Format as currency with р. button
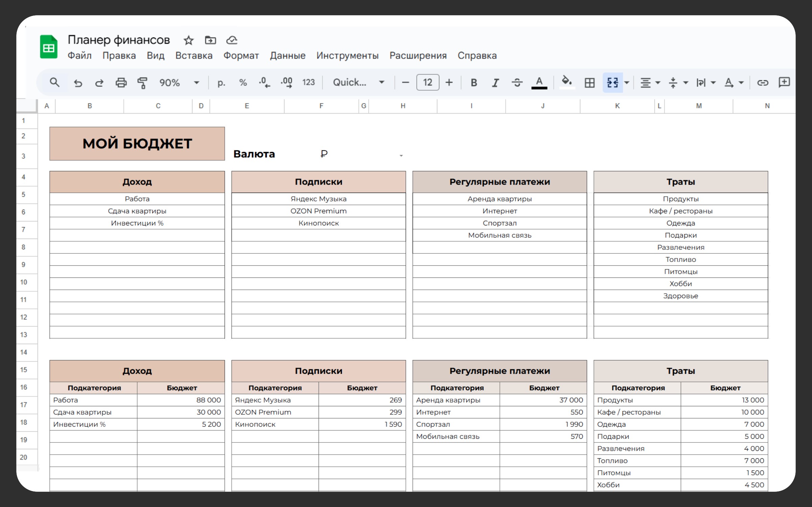Screen dimensions: 812x507 coord(221,83)
